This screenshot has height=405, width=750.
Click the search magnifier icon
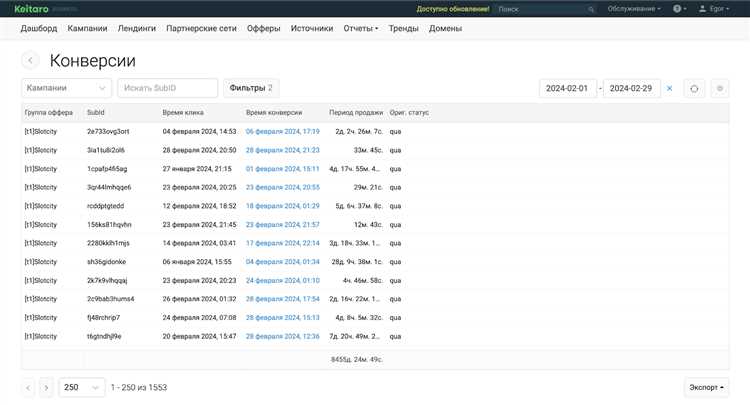click(x=591, y=9)
